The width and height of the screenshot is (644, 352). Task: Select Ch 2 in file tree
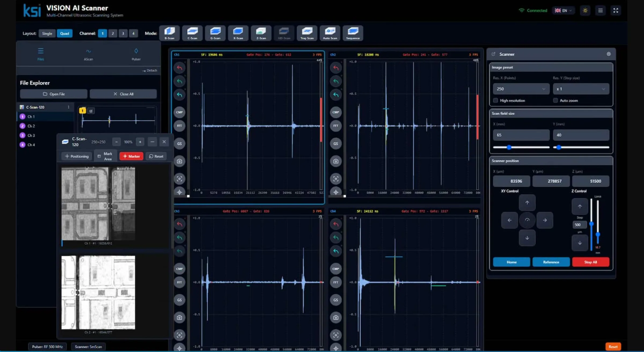coord(46,126)
